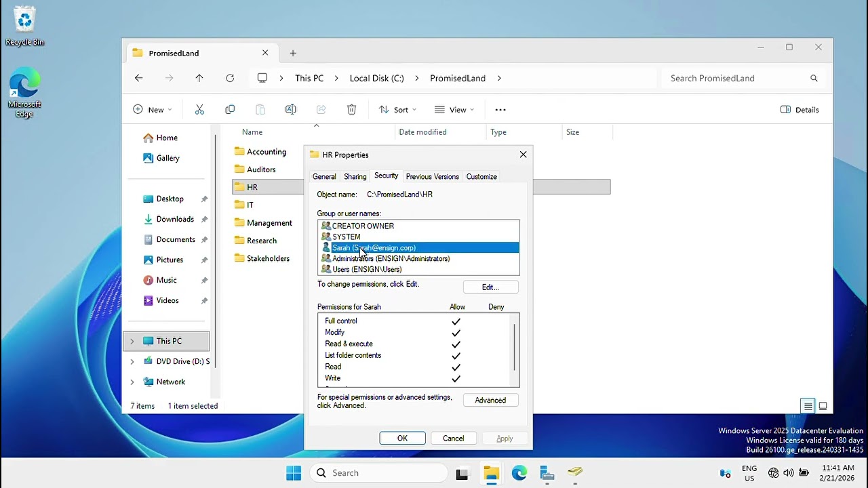
Task: Click the volume icon in system tray
Action: tap(789, 473)
